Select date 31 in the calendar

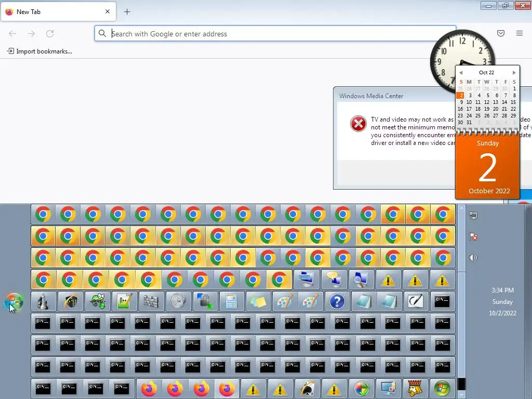pos(469,123)
